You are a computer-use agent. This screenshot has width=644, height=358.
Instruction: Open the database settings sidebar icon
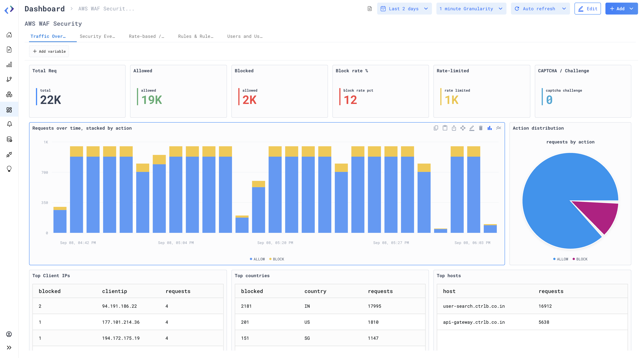click(x=9, y=139)
